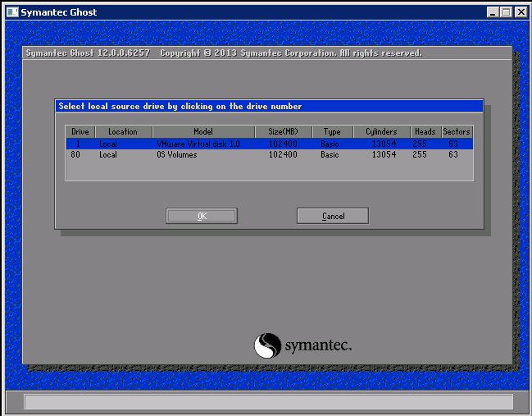Click the VMware Virtual disk 1.0 model cell
The width and height of the screenshot is (532, 416).
tap(198, 144)
